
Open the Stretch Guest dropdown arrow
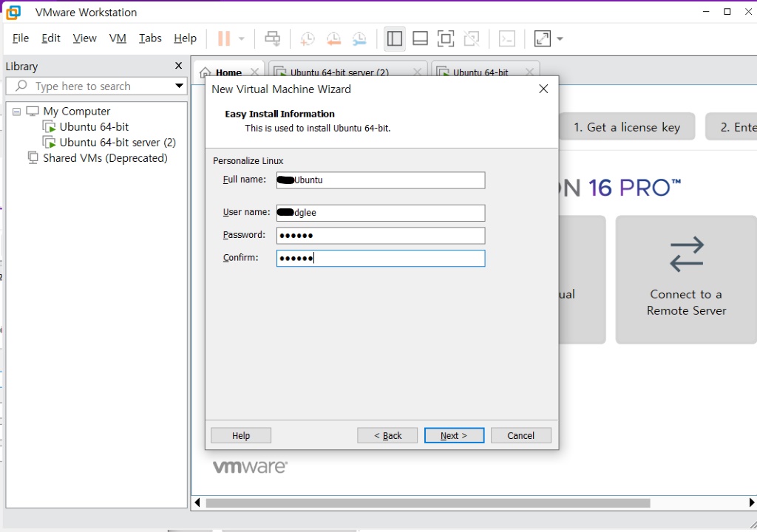[x=560, y=38]
